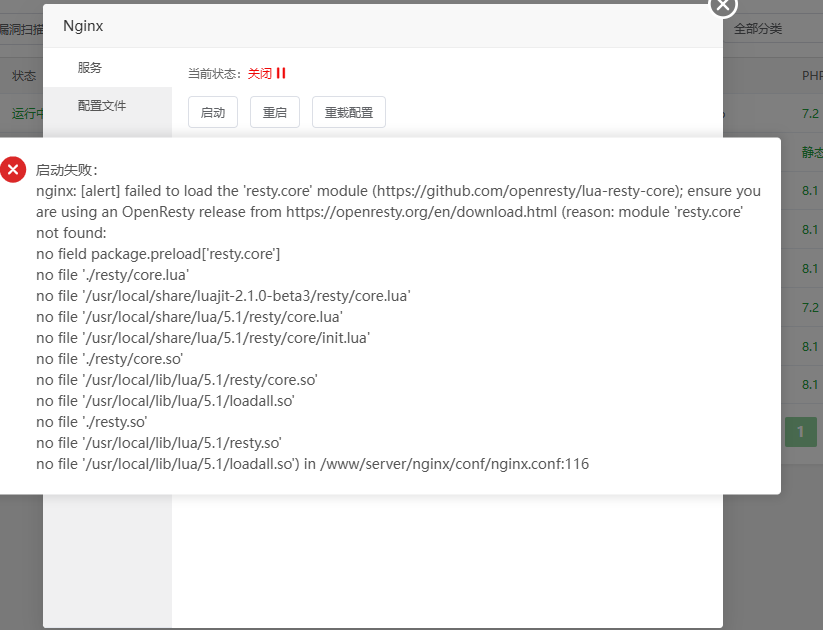Click the red pause icon next to 关闭

281,73
